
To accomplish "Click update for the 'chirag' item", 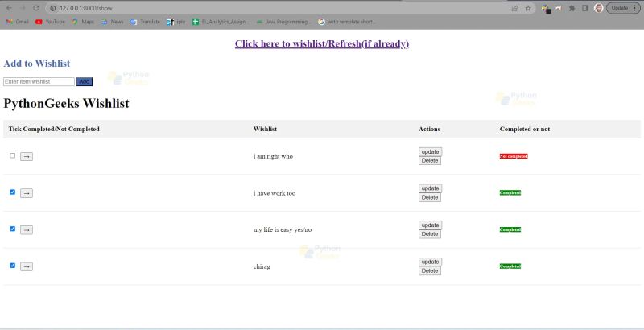I will (x=431, y=262).
